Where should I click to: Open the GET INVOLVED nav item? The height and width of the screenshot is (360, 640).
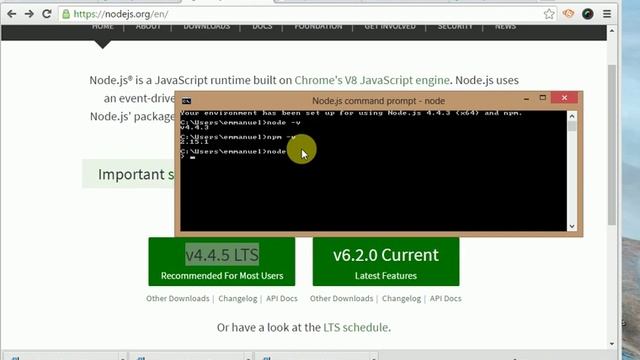point(390,27)
